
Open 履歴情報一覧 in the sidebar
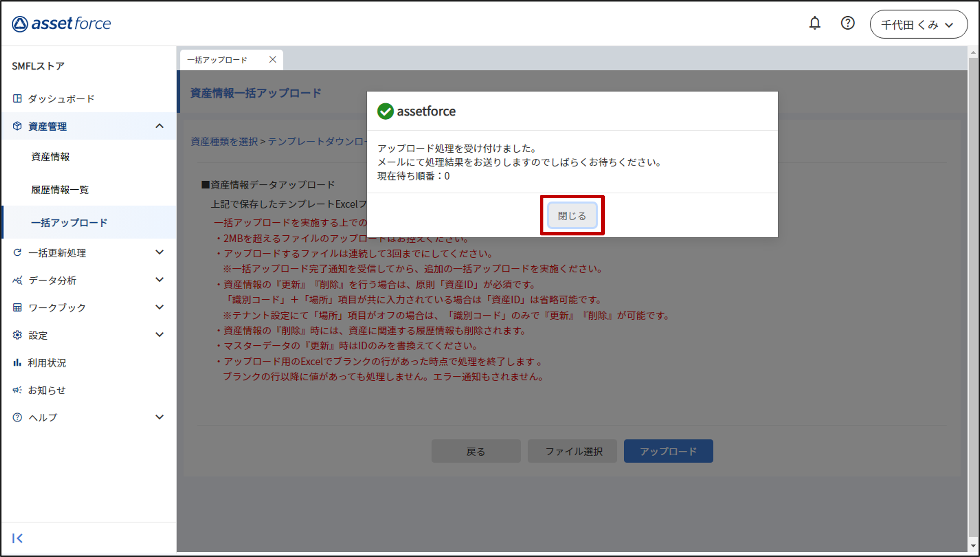(x=60, y=190)
